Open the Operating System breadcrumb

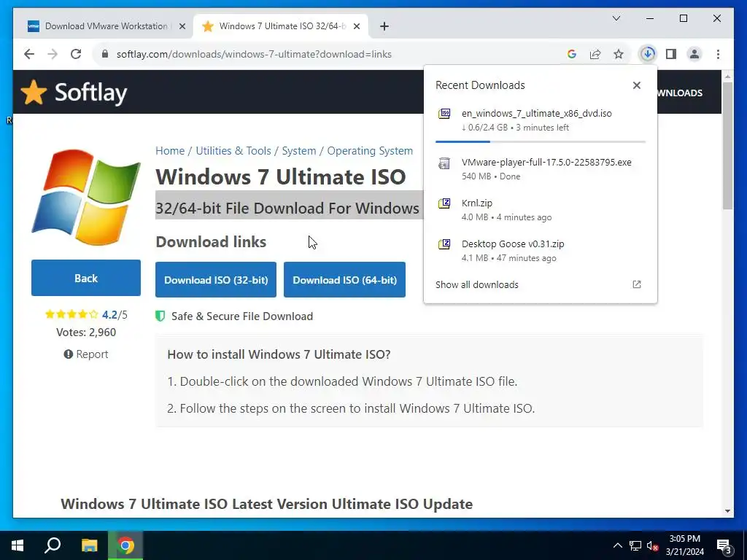click(370, 151)
